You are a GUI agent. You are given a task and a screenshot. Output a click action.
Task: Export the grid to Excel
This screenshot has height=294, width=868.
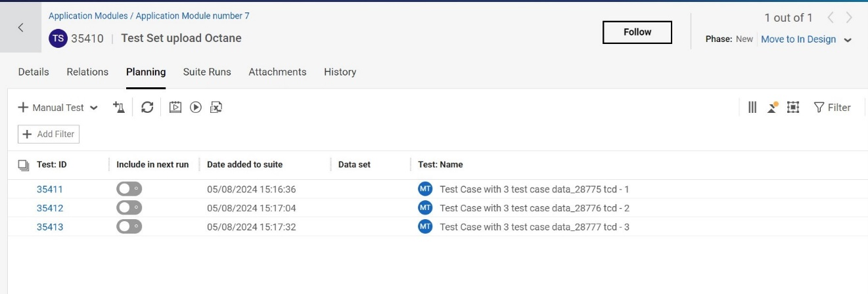216,107
